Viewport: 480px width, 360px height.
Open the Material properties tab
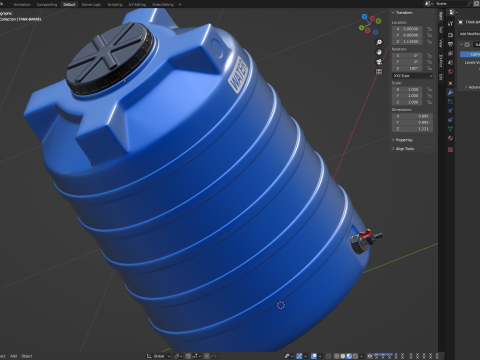(450, 138)
